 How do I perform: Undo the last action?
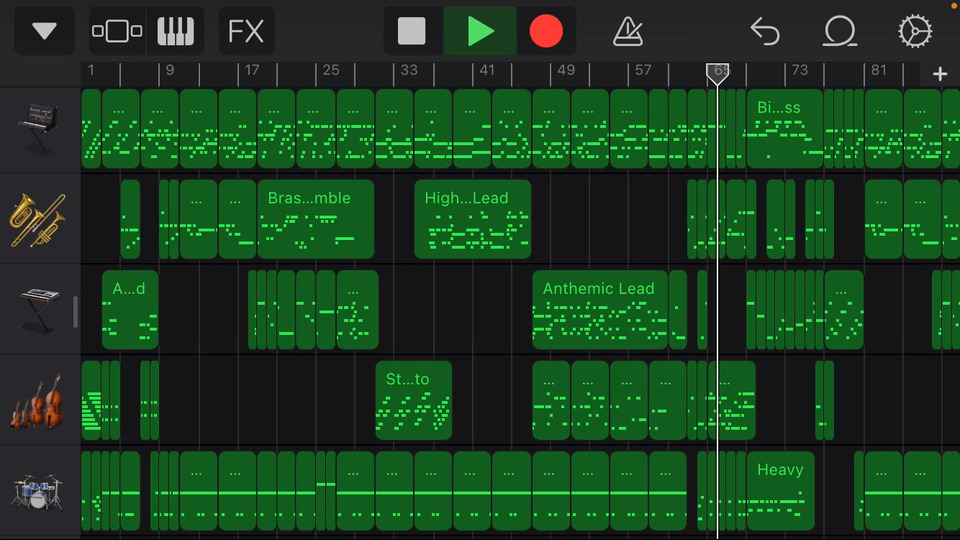pos(765,31)
